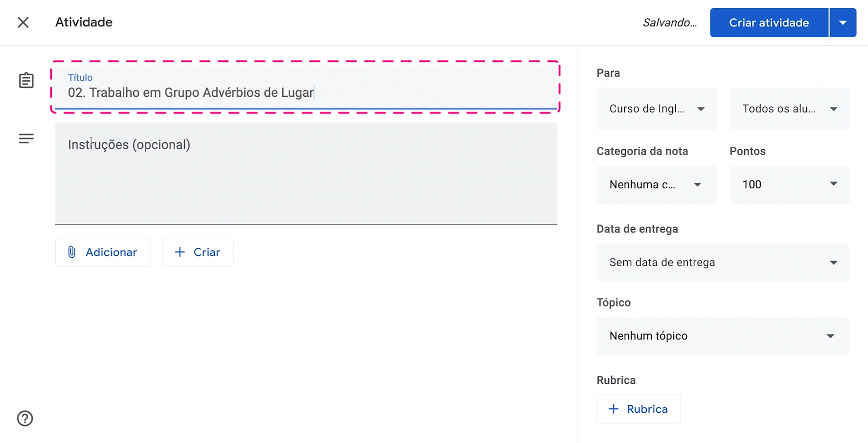Click the Salvando... status text
The image size is (868, 443).
pyautogui.click(x=670, y=22)
